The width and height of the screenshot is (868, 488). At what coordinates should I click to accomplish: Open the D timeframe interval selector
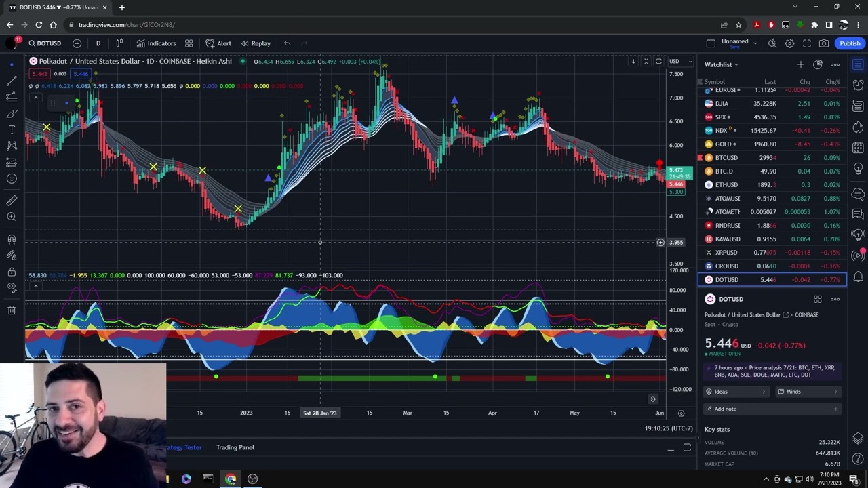[98, 43]
